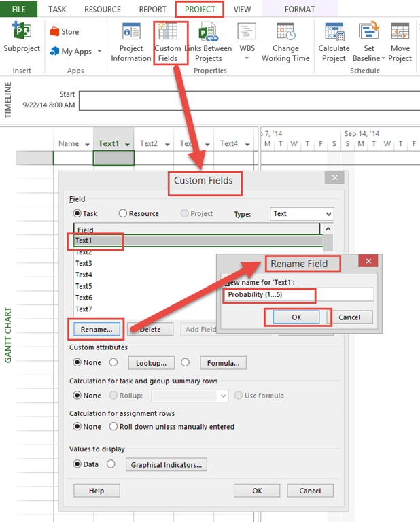Click the Formula... button
The height and width of the screenshot is (522, 420).
pyautogui.click(x=224, y=363)
